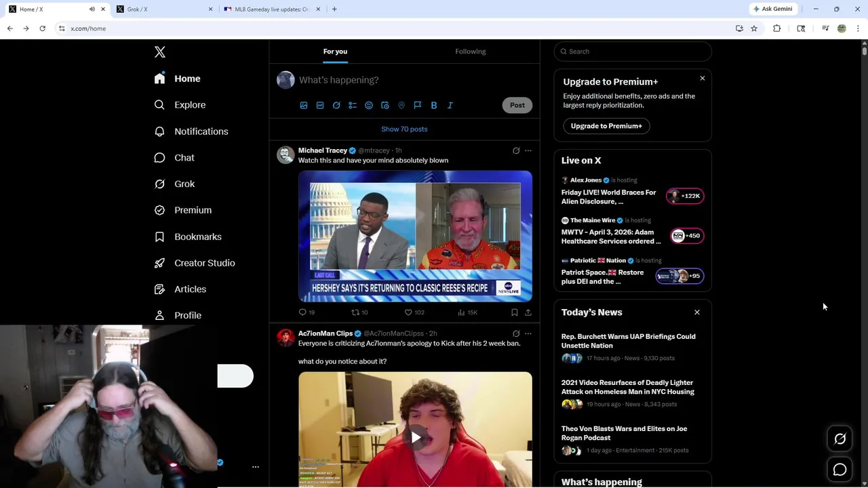Click the Creator Studio rocket icon
This screenshot has height=488, width=868.
(x=159, y=263)
